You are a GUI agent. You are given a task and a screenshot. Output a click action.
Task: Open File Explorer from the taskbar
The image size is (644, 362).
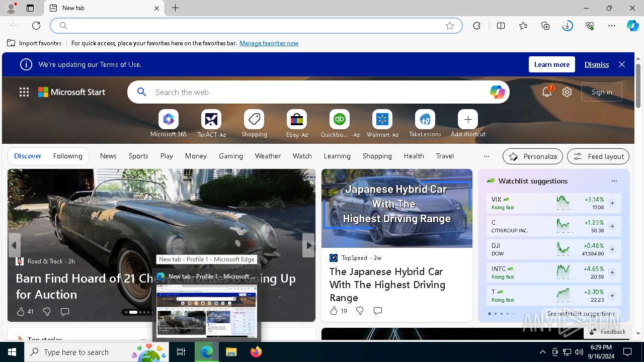231,352
